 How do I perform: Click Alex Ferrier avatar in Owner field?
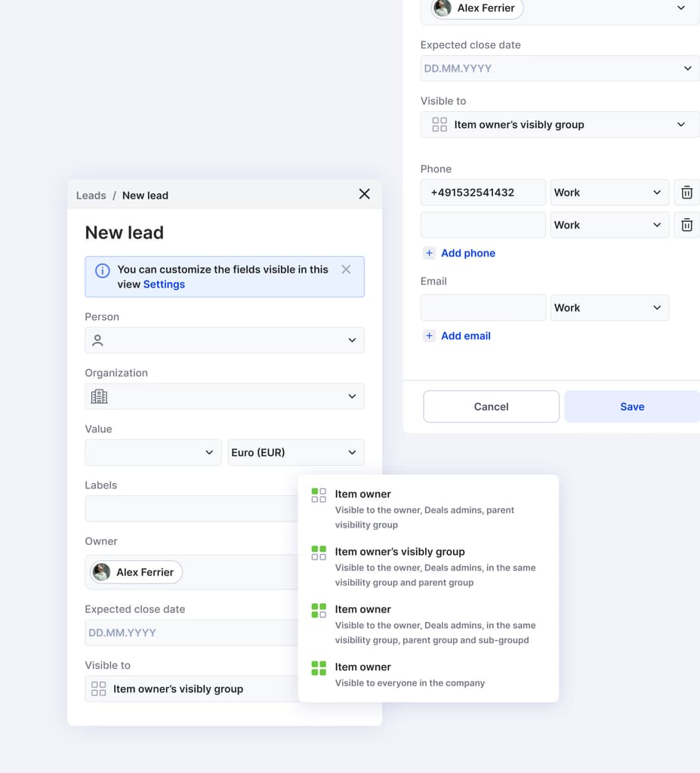[x=102, y=572]
